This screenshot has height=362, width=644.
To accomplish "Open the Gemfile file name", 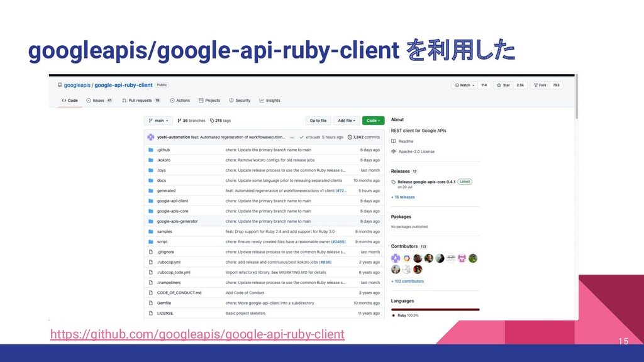I will click(164, 304).
